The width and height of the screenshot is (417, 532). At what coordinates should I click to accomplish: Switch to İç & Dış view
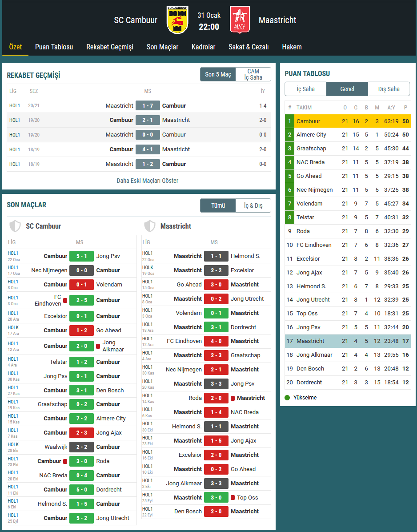pyautogui.click(x=253, y=206)
